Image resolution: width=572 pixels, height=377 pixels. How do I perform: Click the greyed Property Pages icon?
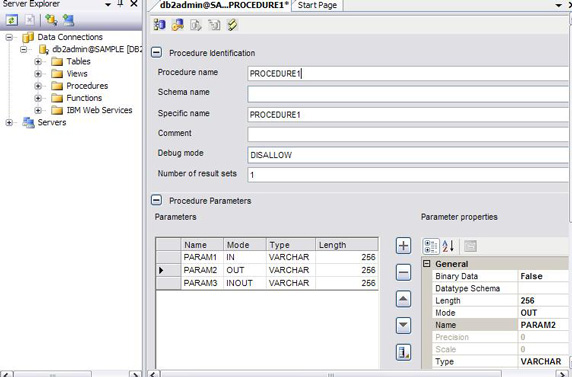pos(470,246)
